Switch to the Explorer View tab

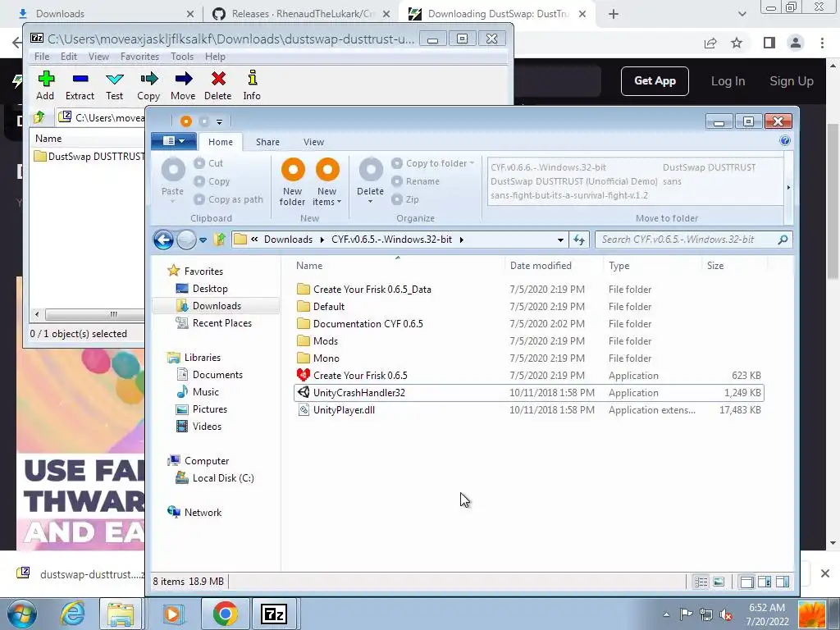pos(314,142)
